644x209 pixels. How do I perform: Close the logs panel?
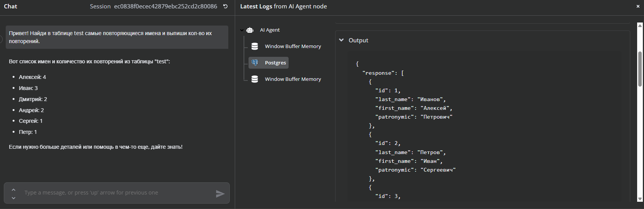point(638,6)
